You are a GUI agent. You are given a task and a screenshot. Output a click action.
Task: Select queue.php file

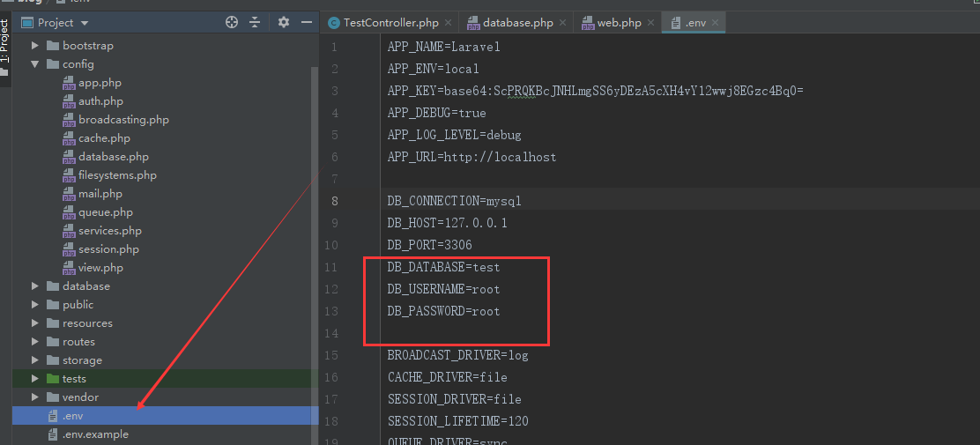(x=106, y=212)
